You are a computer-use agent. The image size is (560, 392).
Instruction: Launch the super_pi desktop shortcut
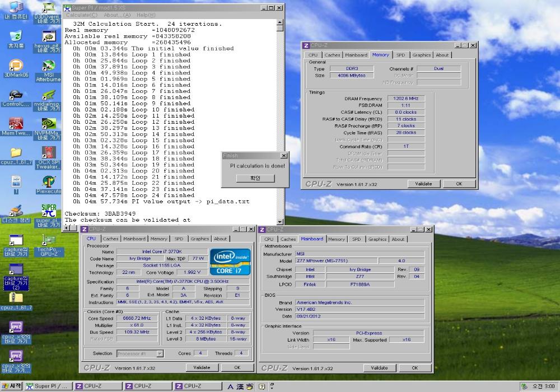tap(48, 216)
